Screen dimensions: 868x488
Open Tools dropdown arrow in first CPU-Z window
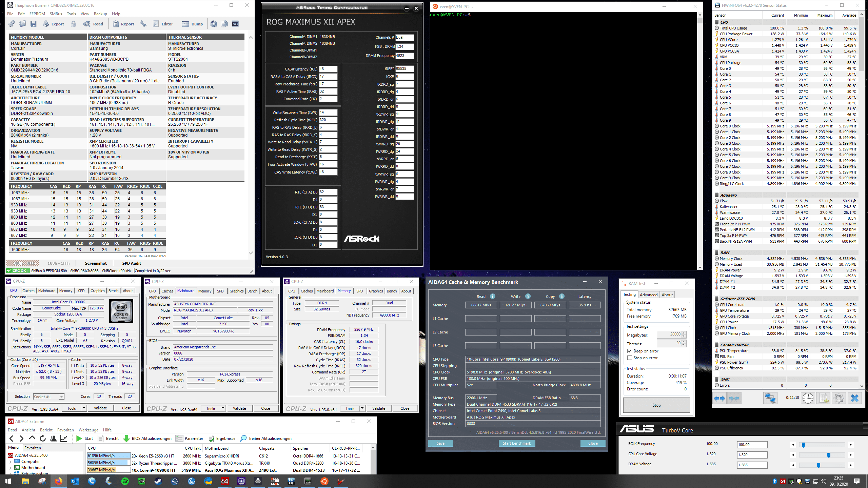coord(84,408)
